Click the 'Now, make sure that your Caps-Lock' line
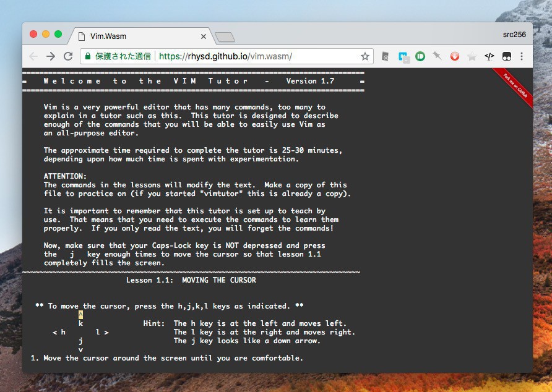Image resolution: width=552 pixels, height=392 pixels. tap(184, 245)
